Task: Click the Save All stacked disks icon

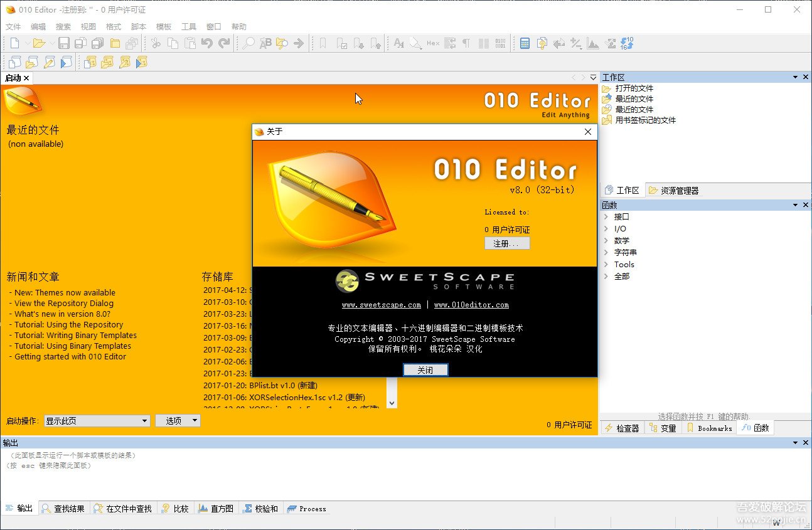Action: click(x=98, y=43)
